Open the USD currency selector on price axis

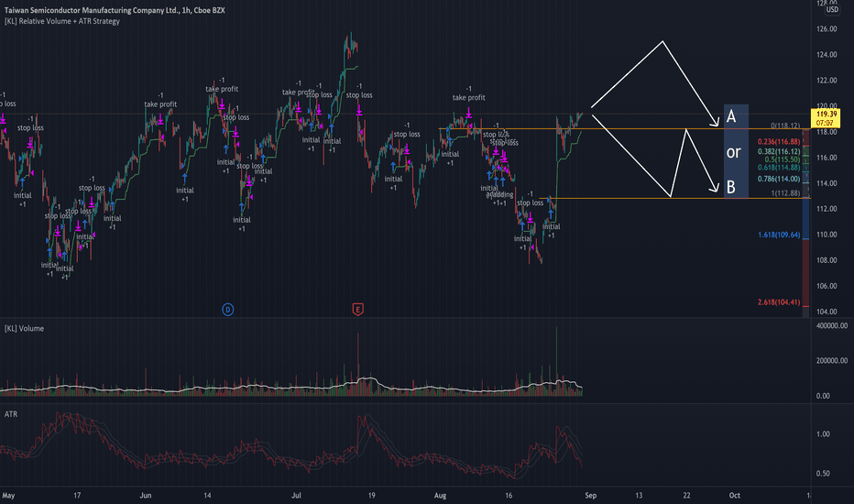(x=832, y=9)
